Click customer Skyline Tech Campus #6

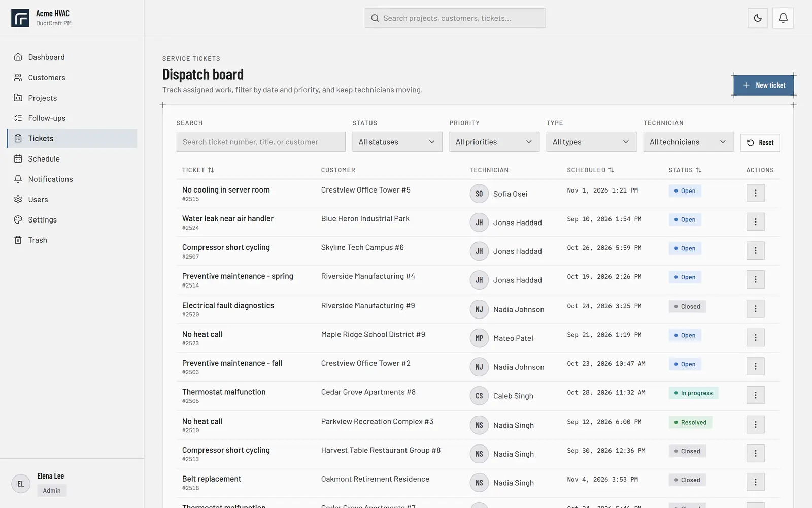point(362,247)
